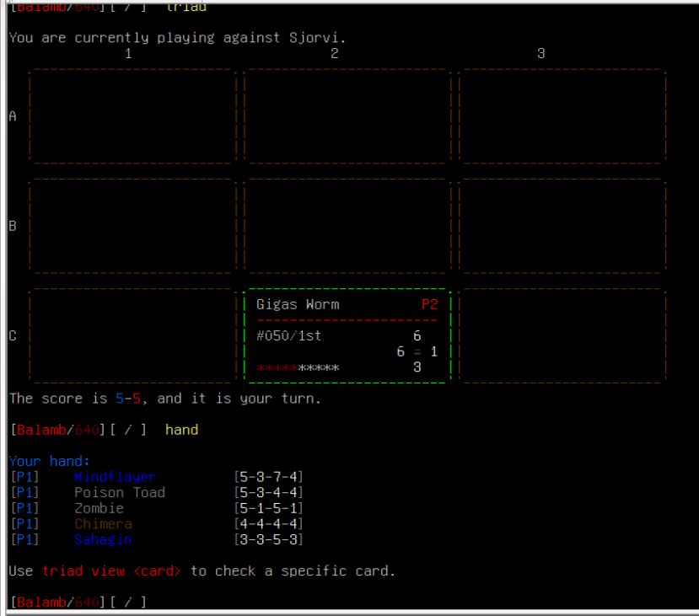Select the 'Chimera' card in hand
The height and width of the screenshot is (616, 699).
(103, 524)
